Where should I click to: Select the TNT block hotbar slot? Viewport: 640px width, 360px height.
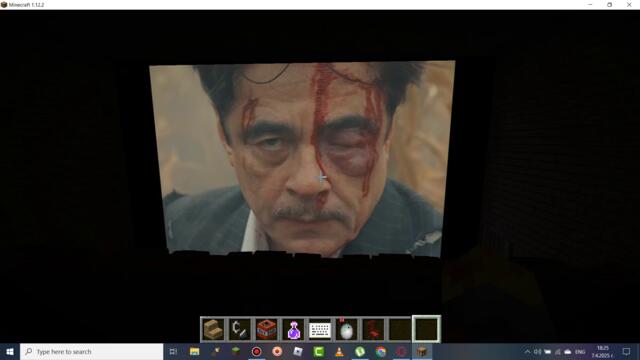(267, 329)
